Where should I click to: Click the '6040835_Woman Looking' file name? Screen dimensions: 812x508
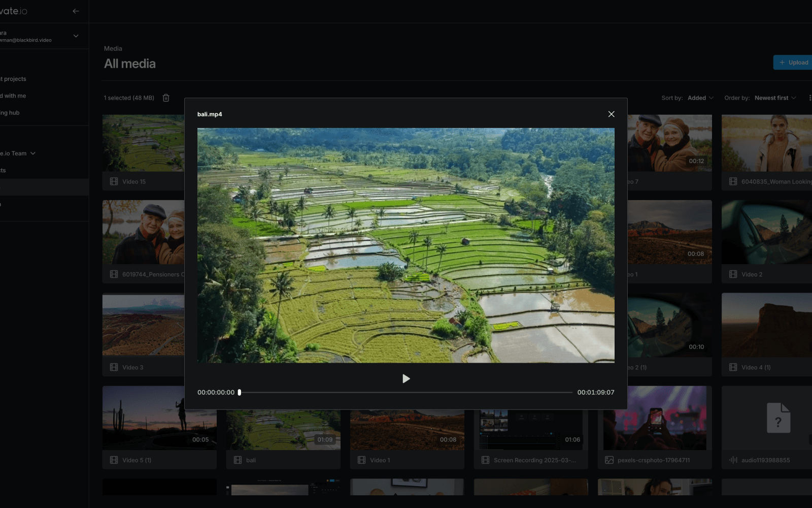tap(776, 181)
